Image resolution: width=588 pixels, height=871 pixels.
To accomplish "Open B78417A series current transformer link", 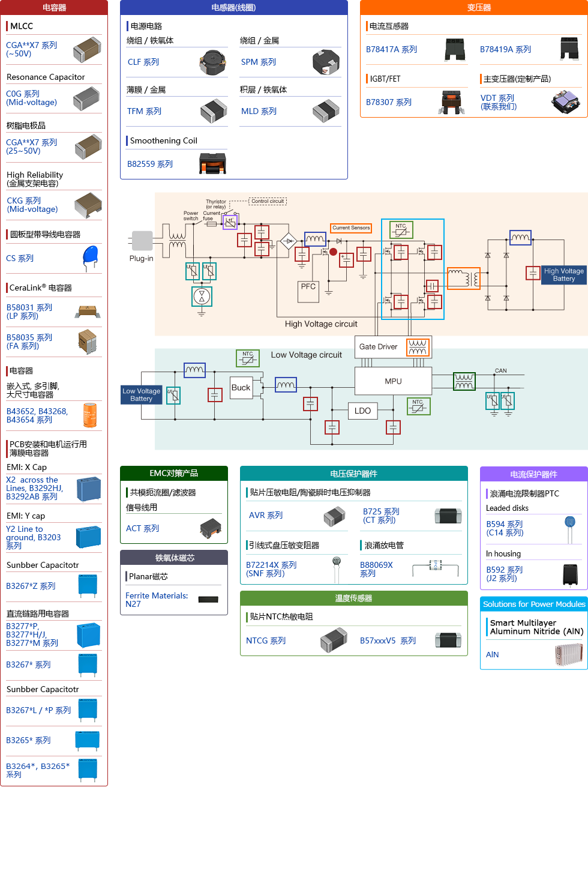I will 392,49.
